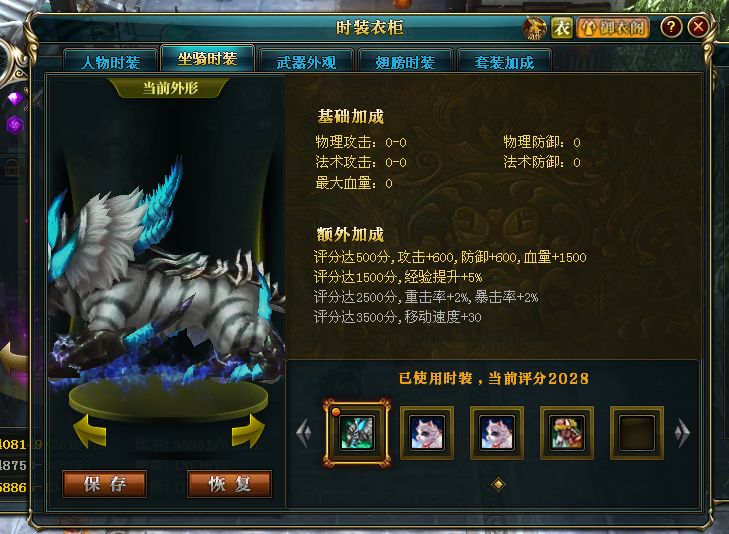Select the red lion costume icon

pyautogui.click(x=566, y=433)
